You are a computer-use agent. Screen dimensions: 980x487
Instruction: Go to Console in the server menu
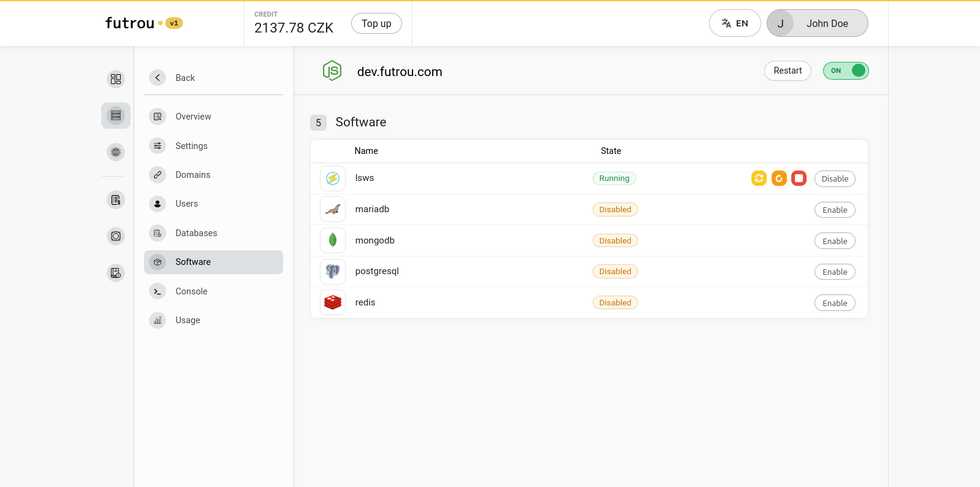213,291
